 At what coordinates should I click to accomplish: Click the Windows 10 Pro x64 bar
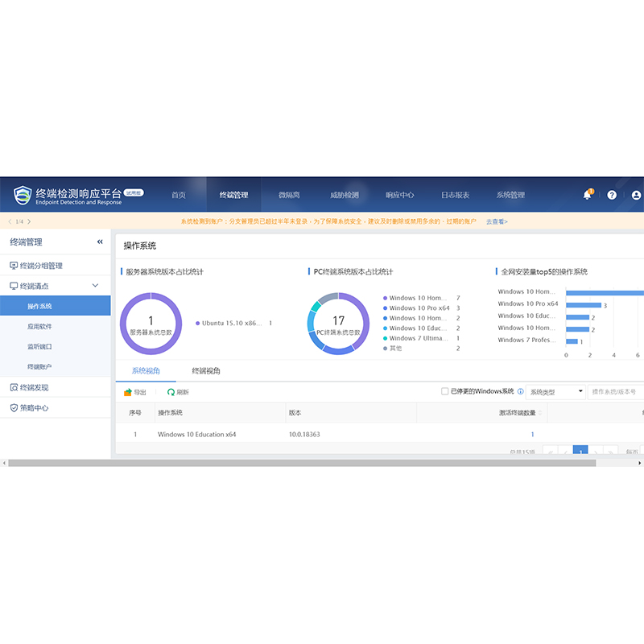584,305
